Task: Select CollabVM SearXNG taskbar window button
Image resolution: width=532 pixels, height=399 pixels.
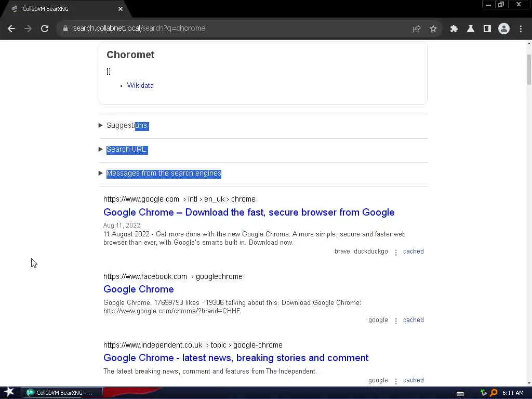Action: tap(62, 393)
